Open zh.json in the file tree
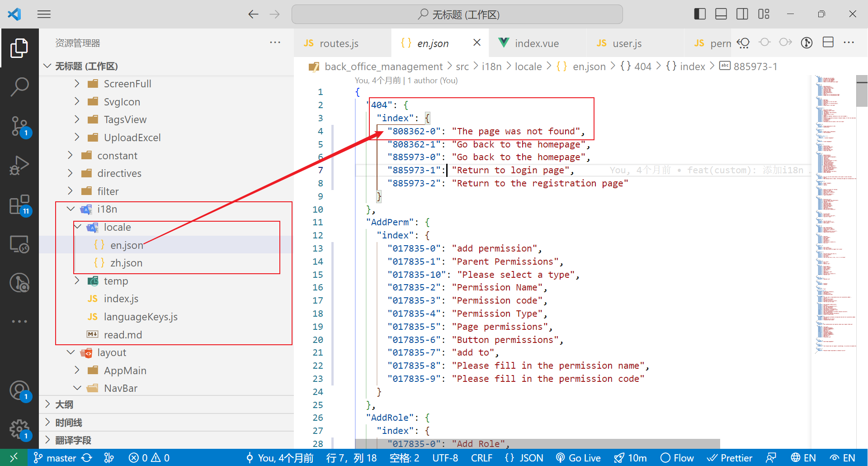The image size is (868, 466). 126,263
